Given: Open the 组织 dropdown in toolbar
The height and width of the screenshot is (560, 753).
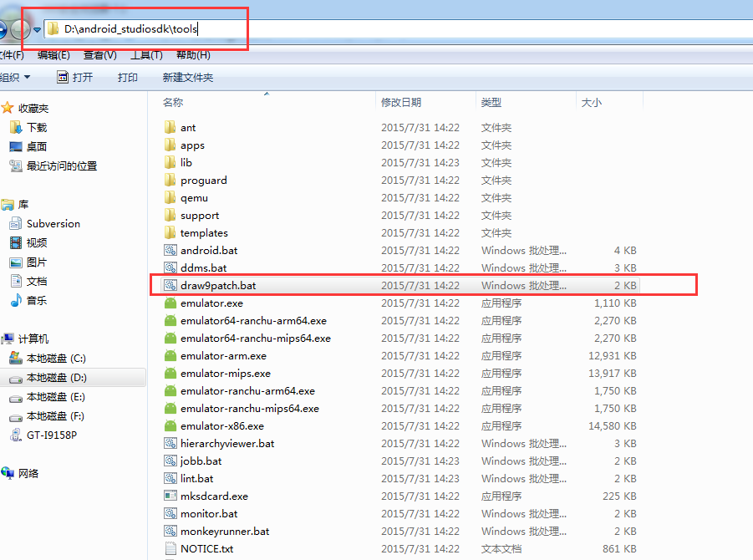Looking at the screenshot, I should coord(15,78).
